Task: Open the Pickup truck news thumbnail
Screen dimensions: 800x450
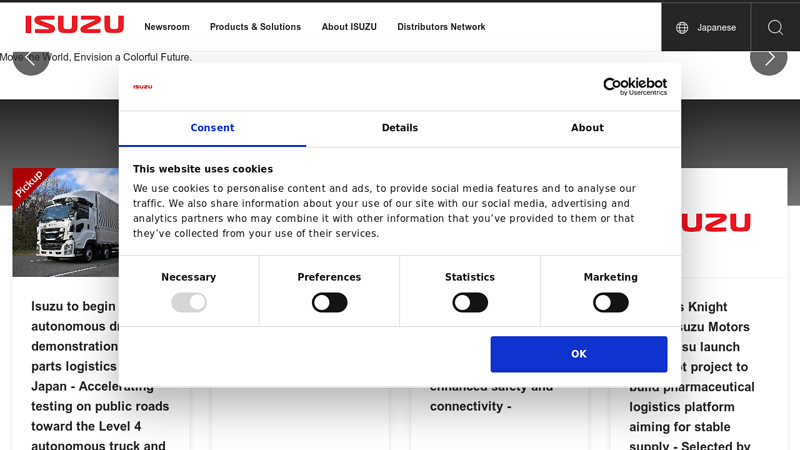Action: pos(66,222)
